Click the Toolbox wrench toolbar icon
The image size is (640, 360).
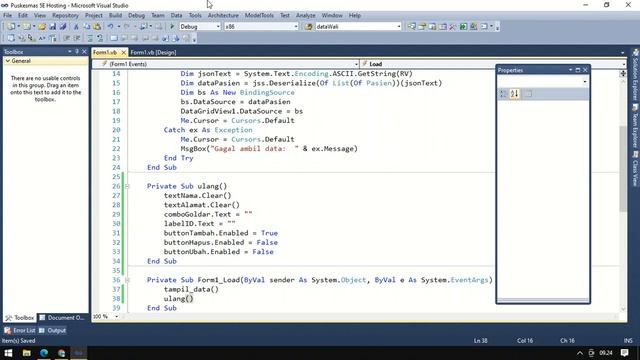(x=453, y=27)
